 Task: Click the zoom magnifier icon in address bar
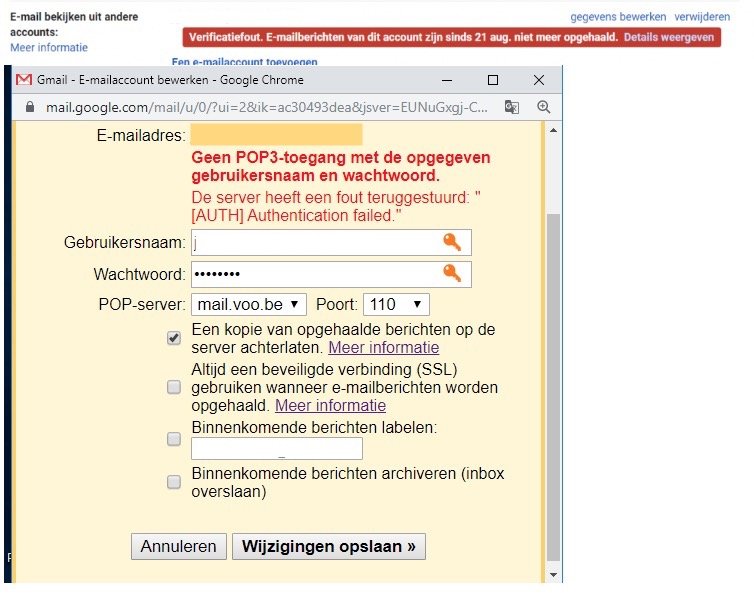543,107
